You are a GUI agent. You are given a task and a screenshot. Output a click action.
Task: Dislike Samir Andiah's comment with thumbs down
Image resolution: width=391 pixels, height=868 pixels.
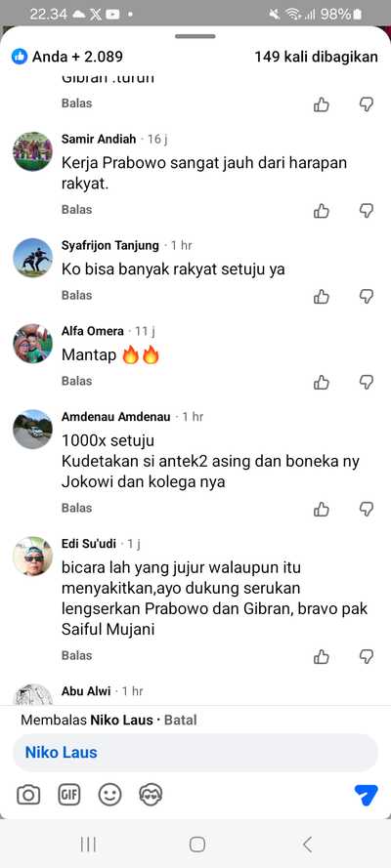[x=367, y=211]
